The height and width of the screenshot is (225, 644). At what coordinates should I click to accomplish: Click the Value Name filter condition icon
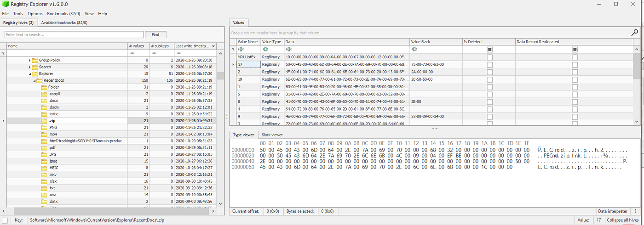click(241, 49)
